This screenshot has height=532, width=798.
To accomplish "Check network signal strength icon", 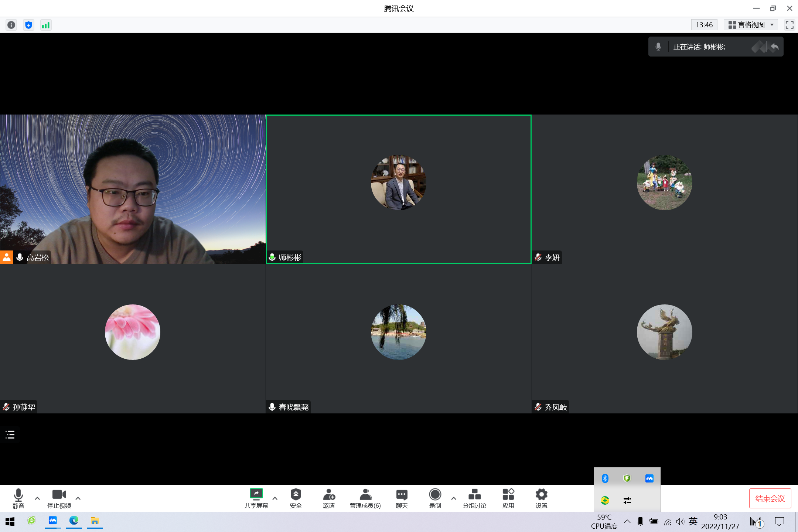I will tap(46, 25).
